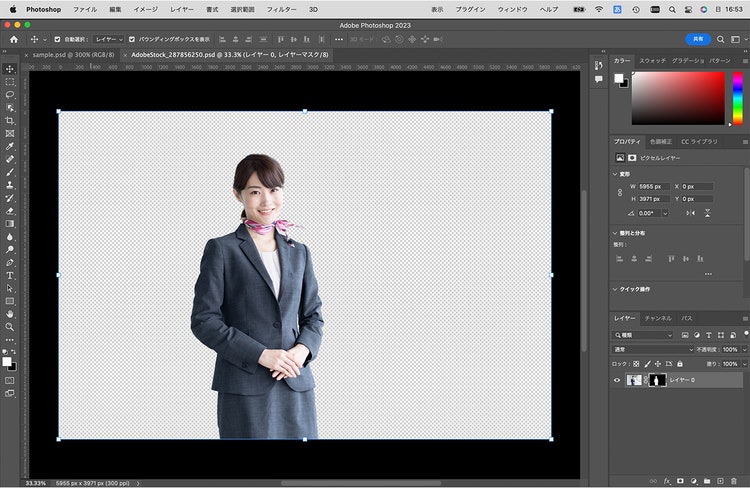The width and height of the screenshot is (750, 488).
Task: Select the Lasso tool
Action: (10, 95)
